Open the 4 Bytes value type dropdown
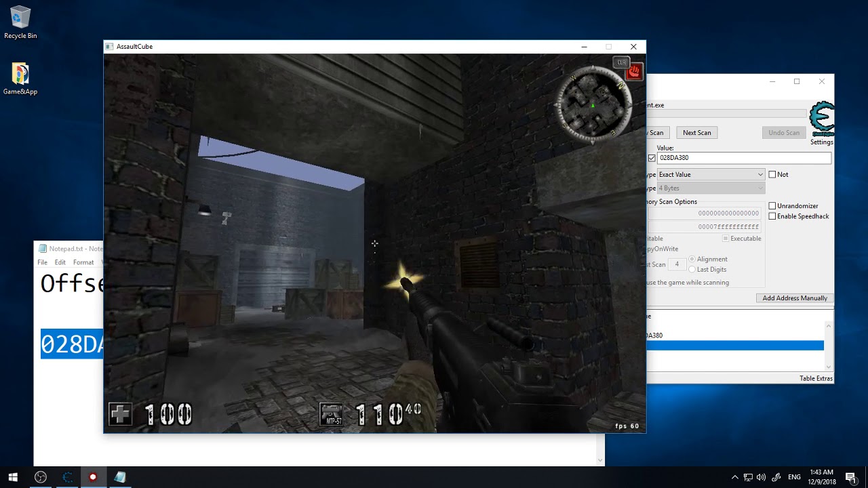This screenshot has height=488, width=868. coord(711,188)
